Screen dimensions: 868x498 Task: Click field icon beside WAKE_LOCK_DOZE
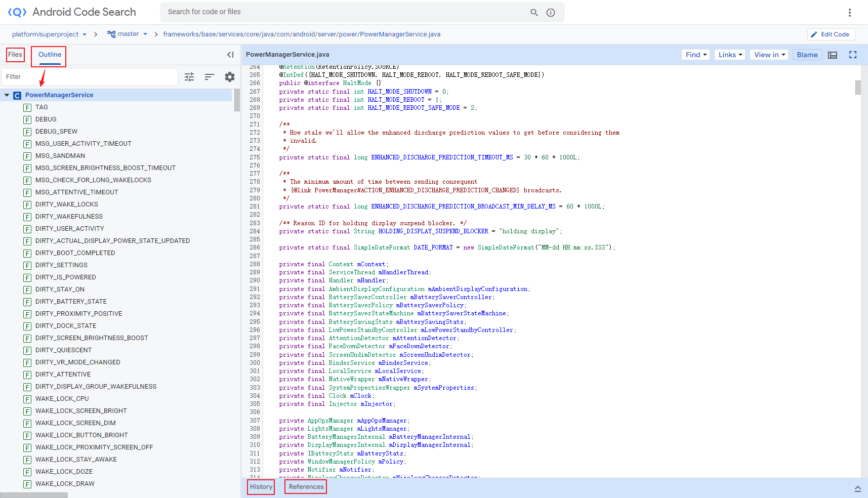[27, 472]
